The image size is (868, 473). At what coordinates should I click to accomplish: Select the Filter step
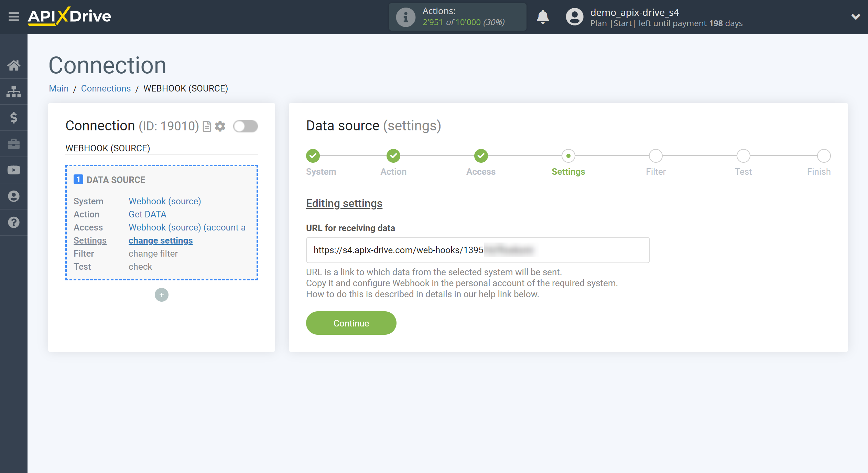click(656, 156)
